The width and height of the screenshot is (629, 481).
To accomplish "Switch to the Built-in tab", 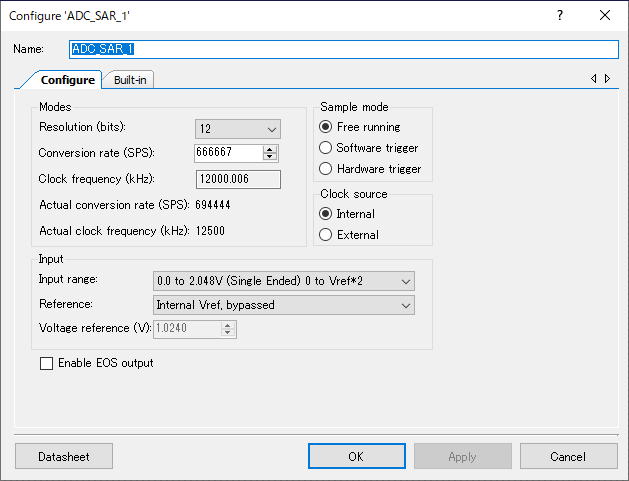I will [x=130, y=80].
